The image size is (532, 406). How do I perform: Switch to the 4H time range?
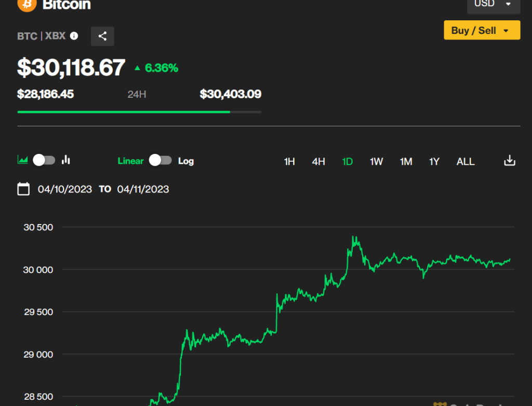click(318, 162)
